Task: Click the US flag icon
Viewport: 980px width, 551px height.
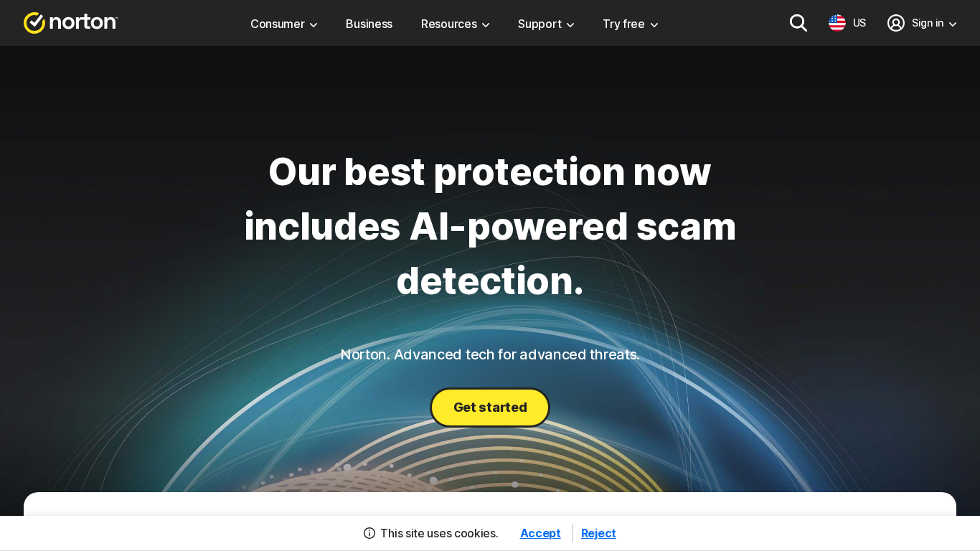Action: point(837,23)
